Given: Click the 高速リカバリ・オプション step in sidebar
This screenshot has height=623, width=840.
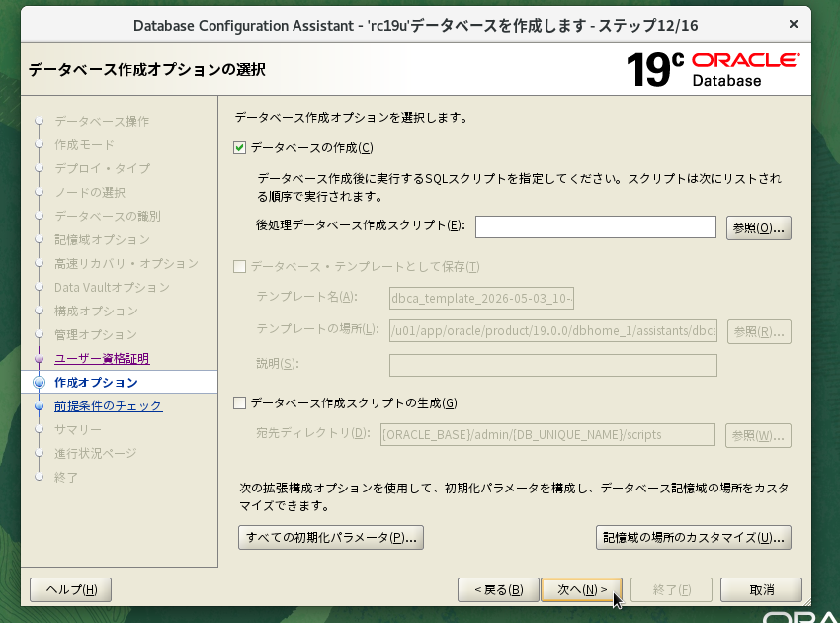Looking at the screenshot, I should [126, 264].
